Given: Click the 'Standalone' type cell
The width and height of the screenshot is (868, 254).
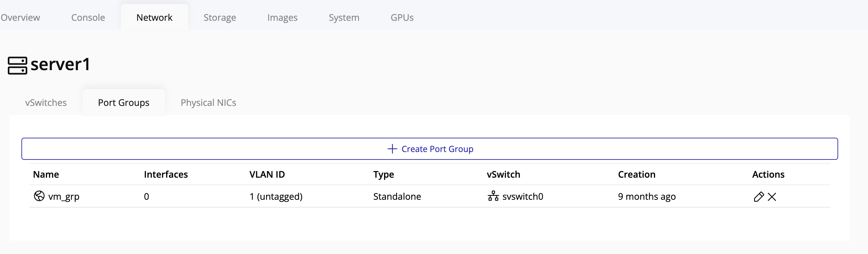Looking at the screenshot, I should point(397,196).
